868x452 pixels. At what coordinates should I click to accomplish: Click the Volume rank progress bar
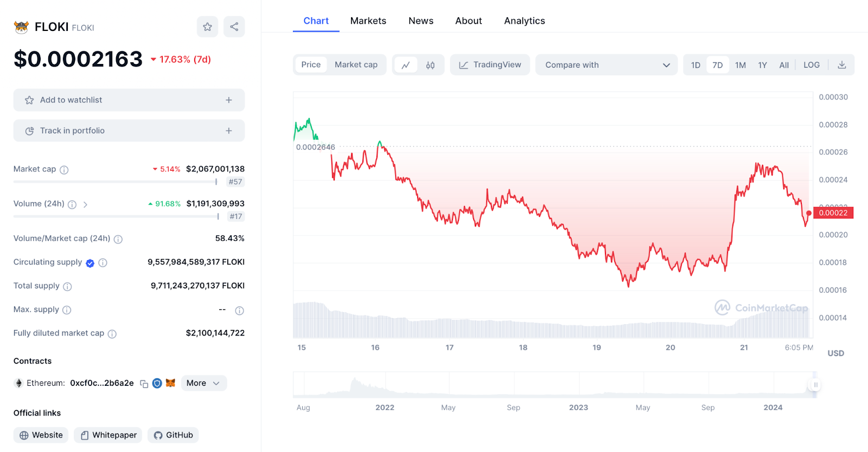(116, 216)
